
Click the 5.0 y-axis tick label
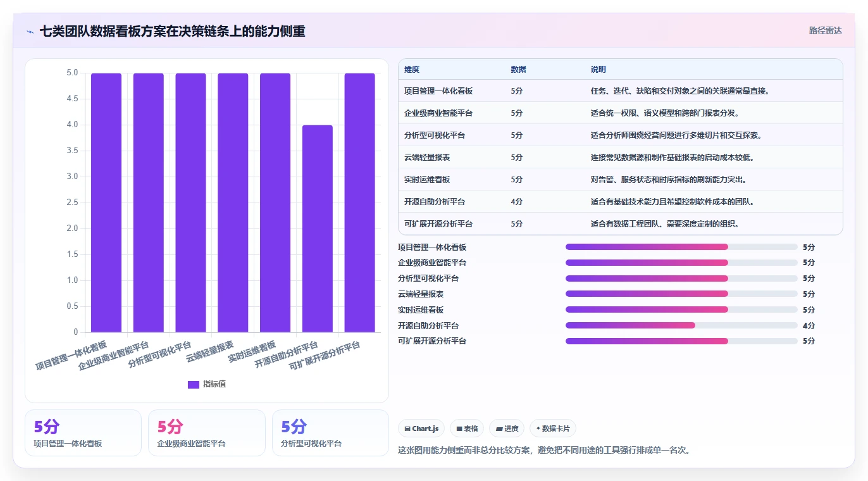click(x=72, y=73)
